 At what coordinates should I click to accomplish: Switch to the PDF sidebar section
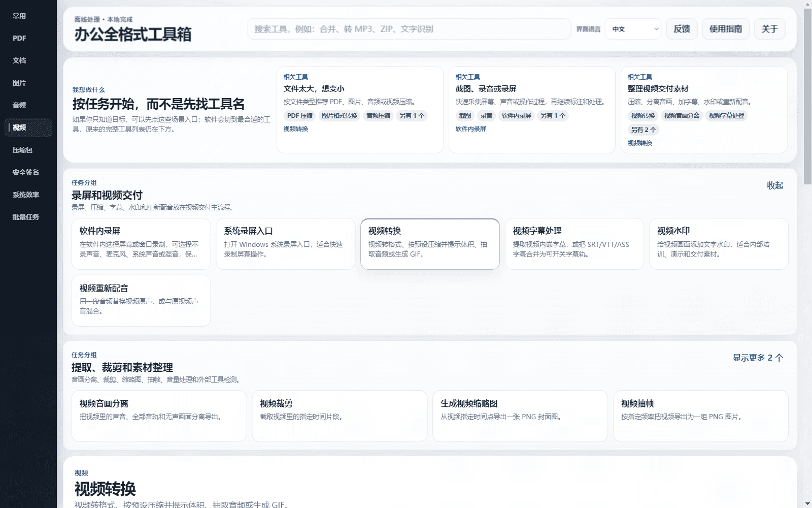(x=28, y=38)
